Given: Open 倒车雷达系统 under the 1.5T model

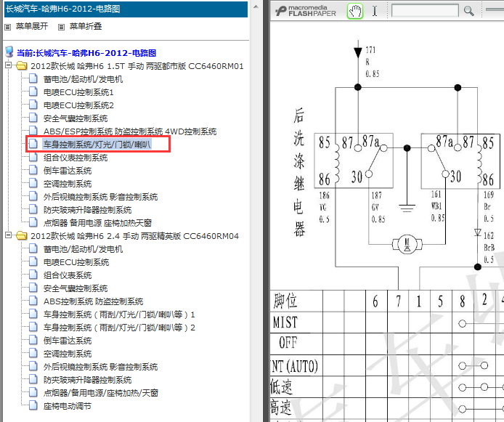Looking at the screenshot, I should click(68, 171).
